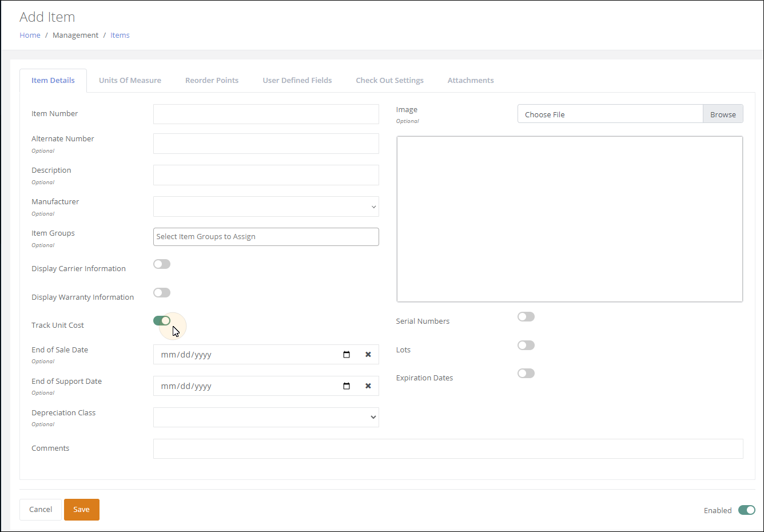The image size is (764, 532).
Task: Click the image preview box
Action: [x=570, y=219]
